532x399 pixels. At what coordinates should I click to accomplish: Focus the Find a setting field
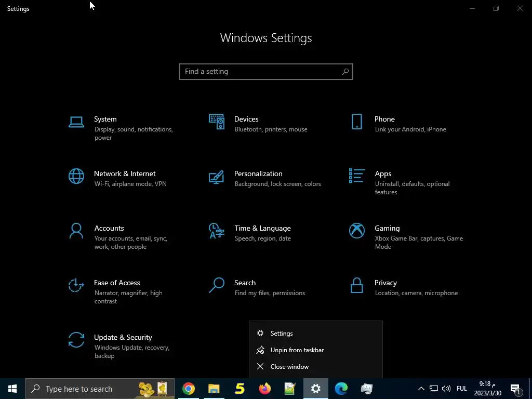tap(266, 72)
